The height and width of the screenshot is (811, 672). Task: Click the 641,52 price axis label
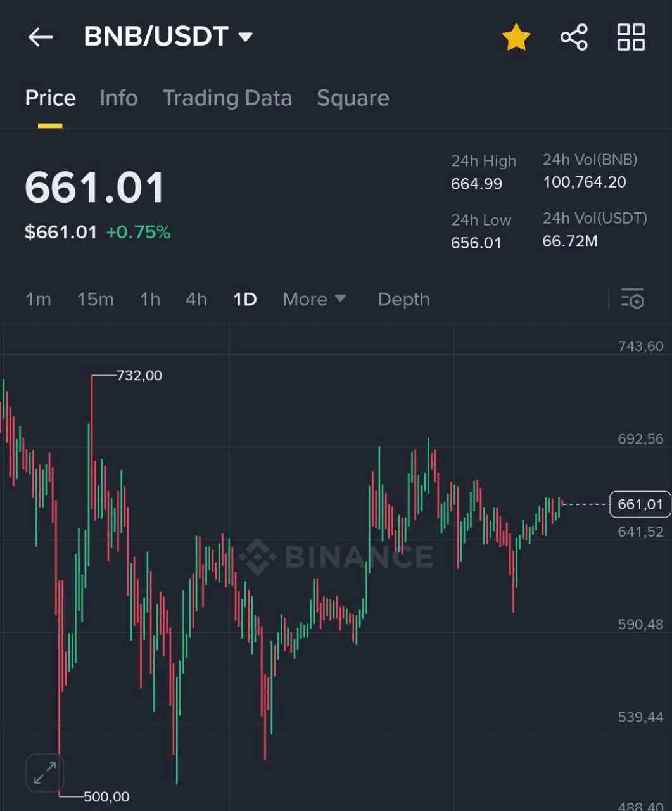point(641,532)
